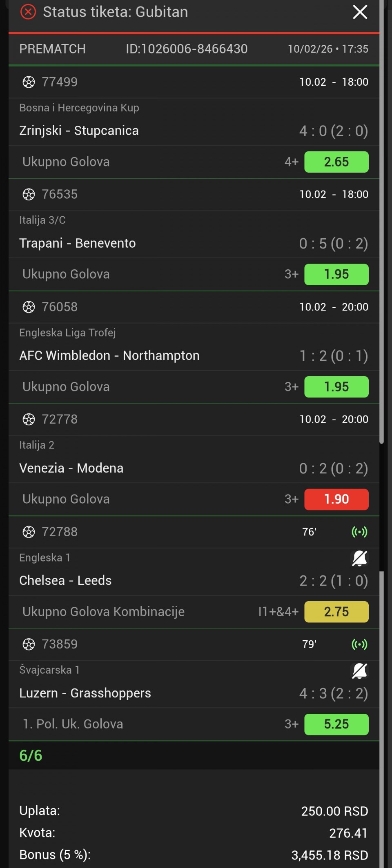Click the football icon beside match 72788
Image resolution: width=392 pixels, height=868 pixels.
pyautogui.click(x=29, y=532)
